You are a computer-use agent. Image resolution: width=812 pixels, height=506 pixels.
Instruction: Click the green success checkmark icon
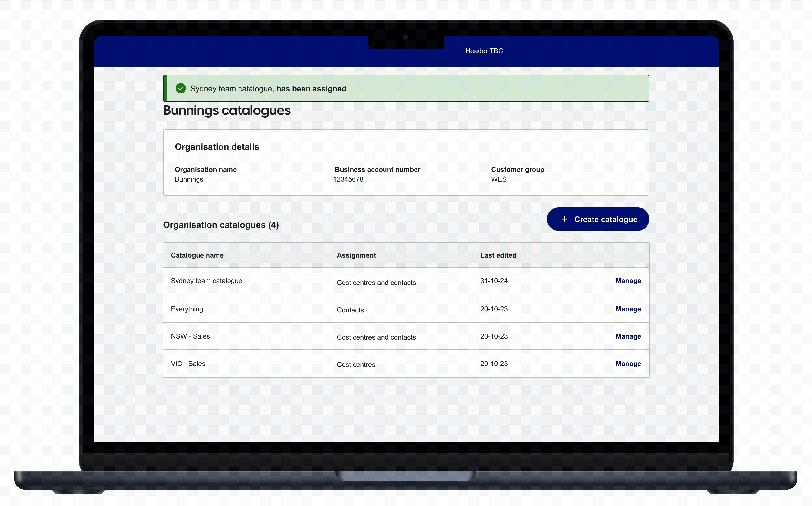tap(180, 88)
